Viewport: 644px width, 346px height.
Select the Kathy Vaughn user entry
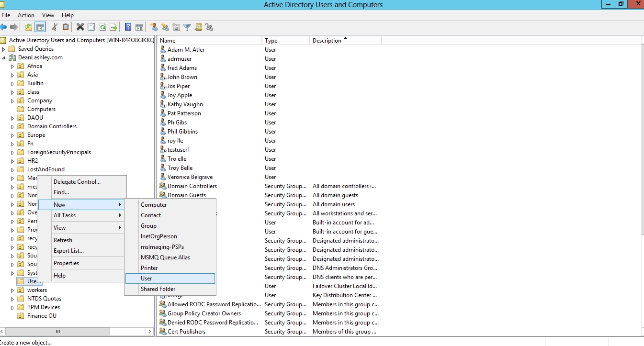click(185, 104)
